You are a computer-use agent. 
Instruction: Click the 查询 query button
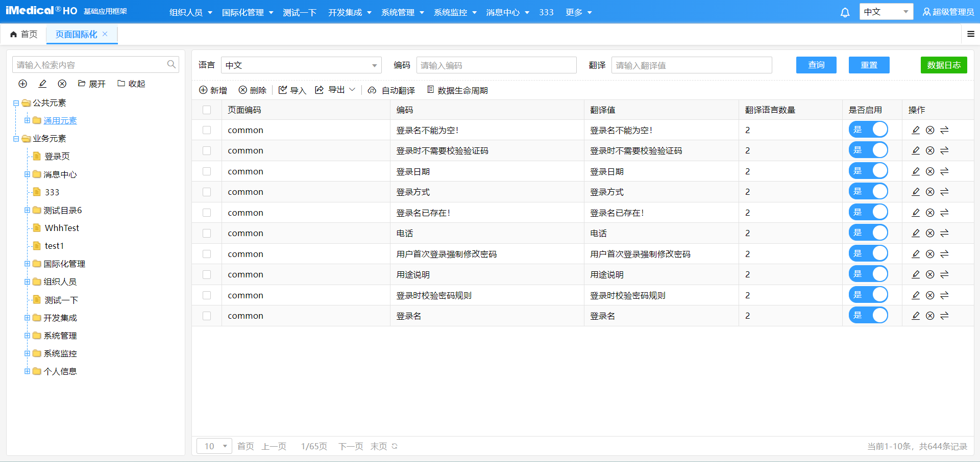[816, 65]
